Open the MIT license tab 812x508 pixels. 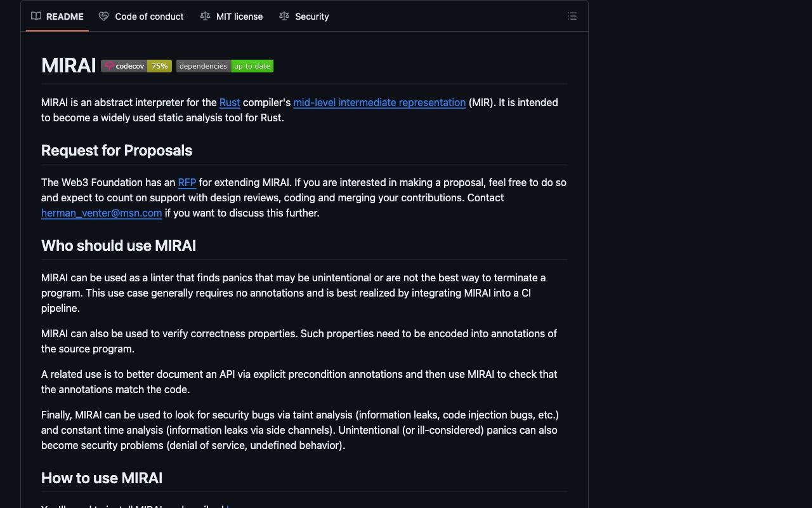232,17
